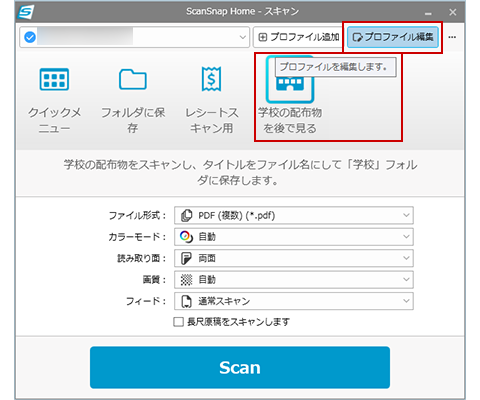Click the プロファイル編集 button

pyautogui.click(x=393, y=37)
